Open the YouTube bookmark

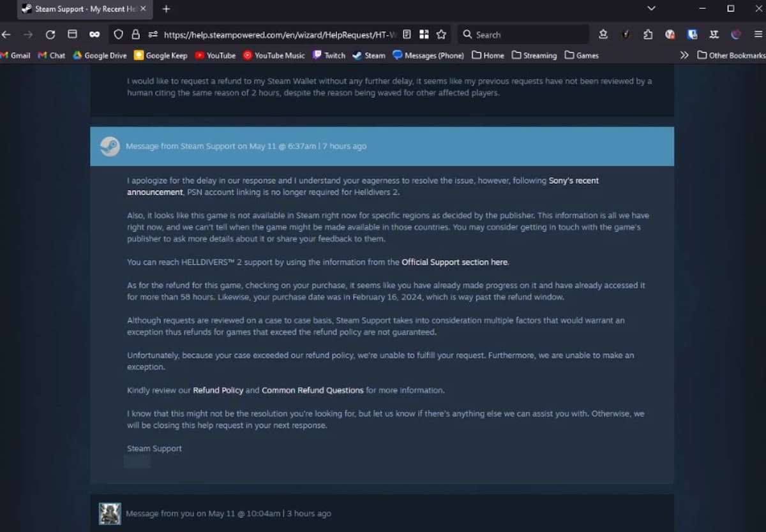(x=215, y=55)
